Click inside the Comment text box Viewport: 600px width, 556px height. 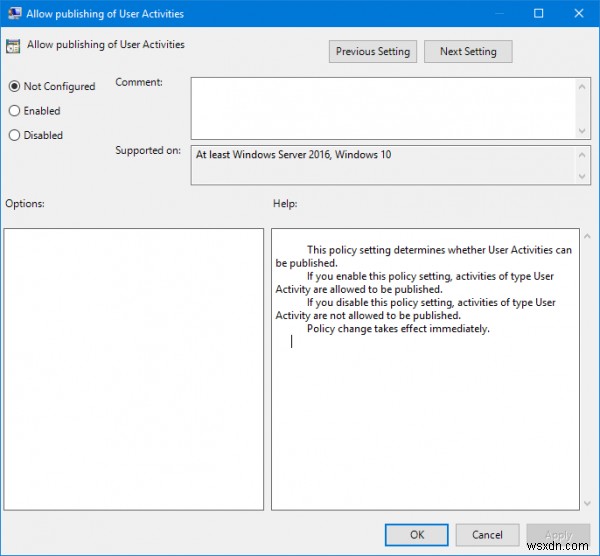tap(383, 108)
